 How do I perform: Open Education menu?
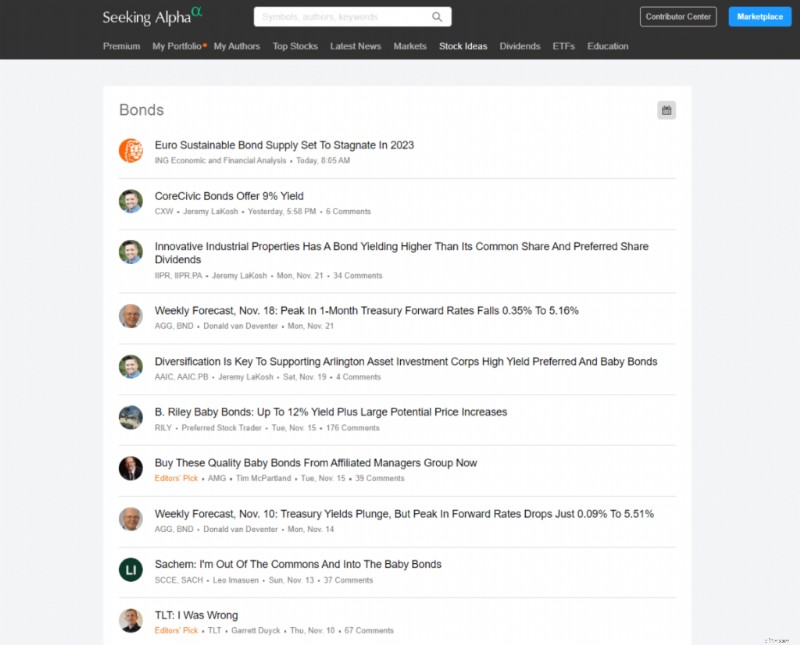point(608,46)
